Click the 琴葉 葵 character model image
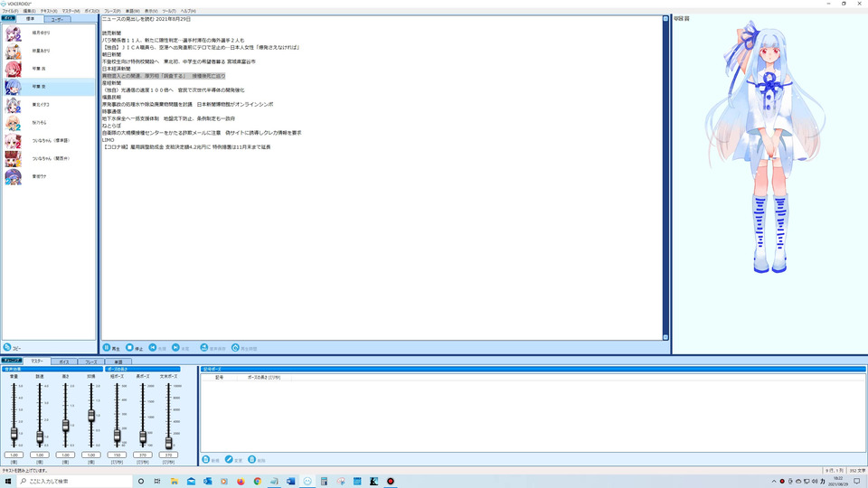The width and height of the screenshot is (868, 488). click(x=767, y=146)
